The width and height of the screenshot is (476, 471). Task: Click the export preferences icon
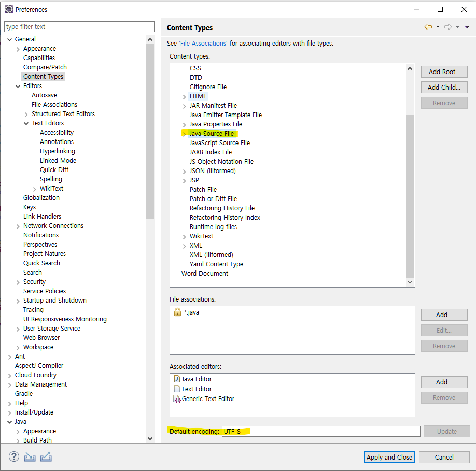tap(46, 456)
